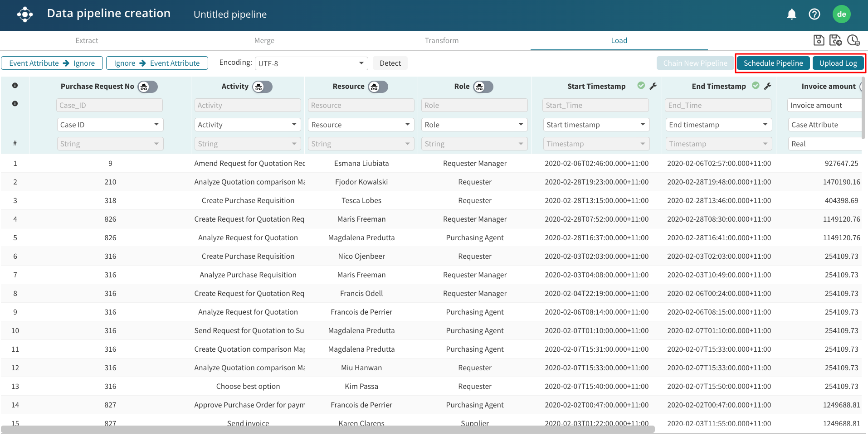
Task: Click the Schedule Pipeline button
Action: coord(773,63)
